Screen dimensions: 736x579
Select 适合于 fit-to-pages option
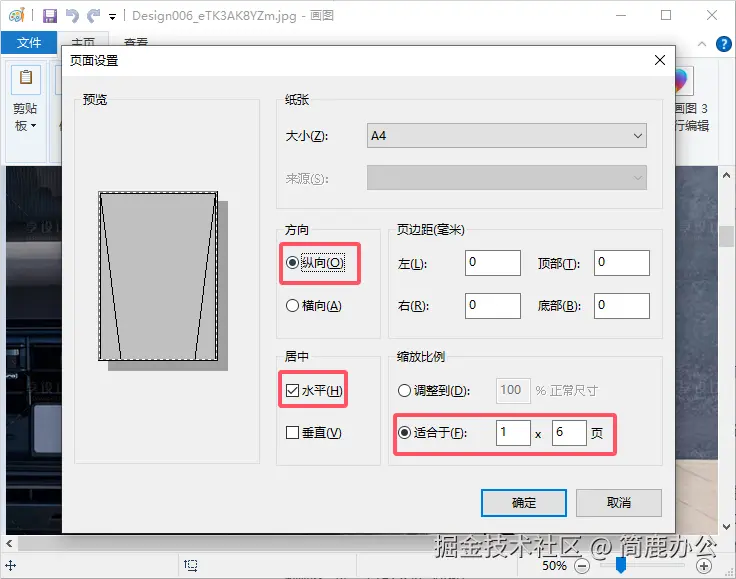tap(432, 433)
